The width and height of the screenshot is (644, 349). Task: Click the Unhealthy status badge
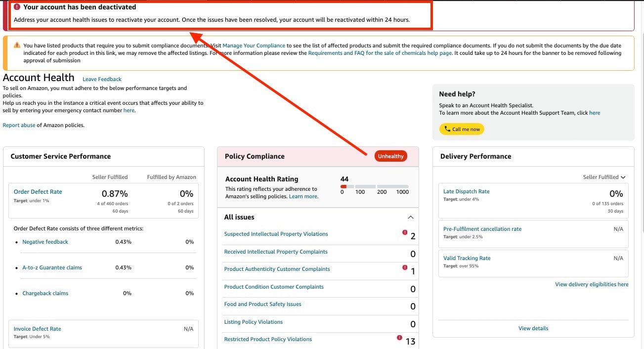(391, 156)
